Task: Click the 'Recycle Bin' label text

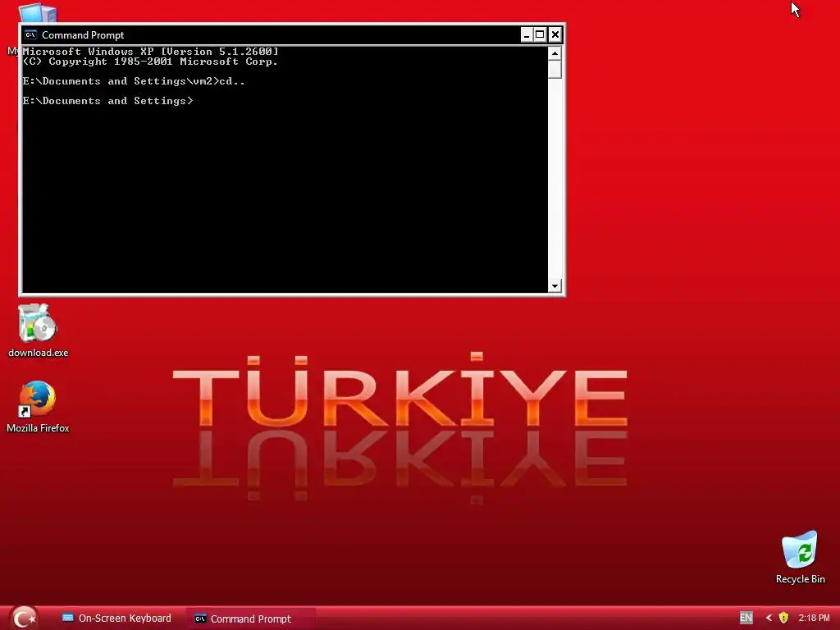Action: click(801, 579)
